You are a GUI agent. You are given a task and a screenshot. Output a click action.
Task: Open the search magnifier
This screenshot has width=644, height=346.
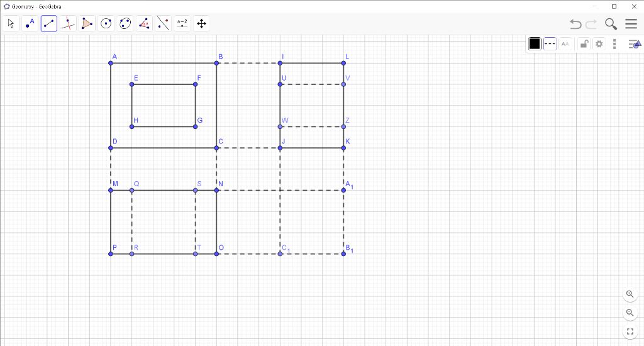[611, 24]
